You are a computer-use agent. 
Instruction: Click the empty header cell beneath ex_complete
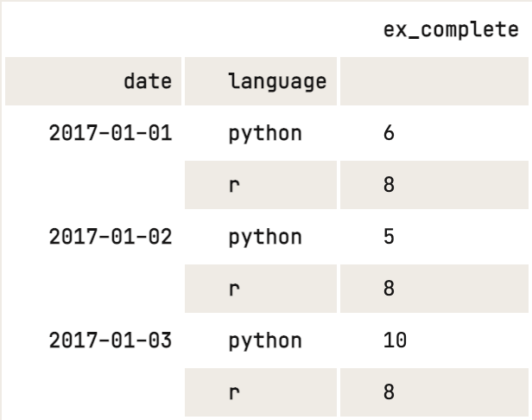(436, 82)
